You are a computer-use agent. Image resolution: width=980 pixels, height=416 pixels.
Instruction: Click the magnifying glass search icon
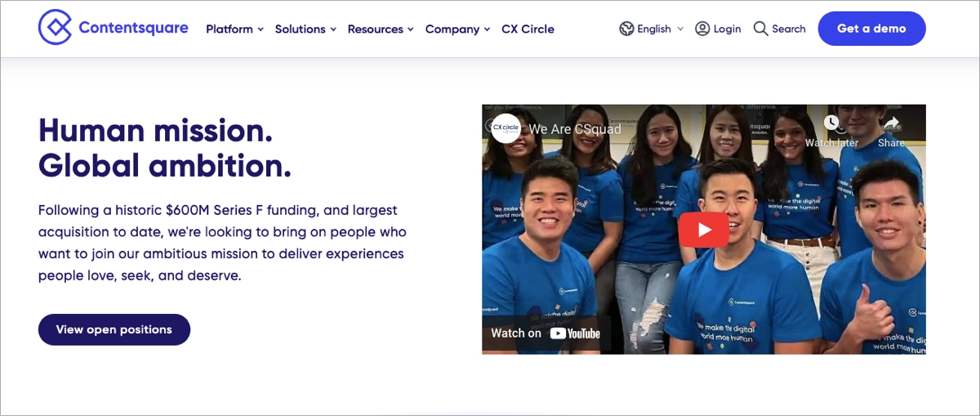click(760, 29)
